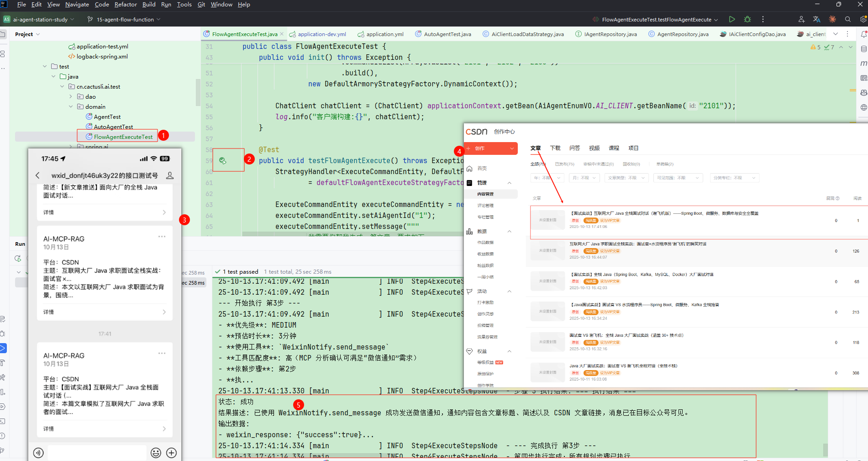The height and width of the screenshot is (461, 868).
Task: Select FlowAgentExecuteTest in the project tree
Action: tap(123, 137)
